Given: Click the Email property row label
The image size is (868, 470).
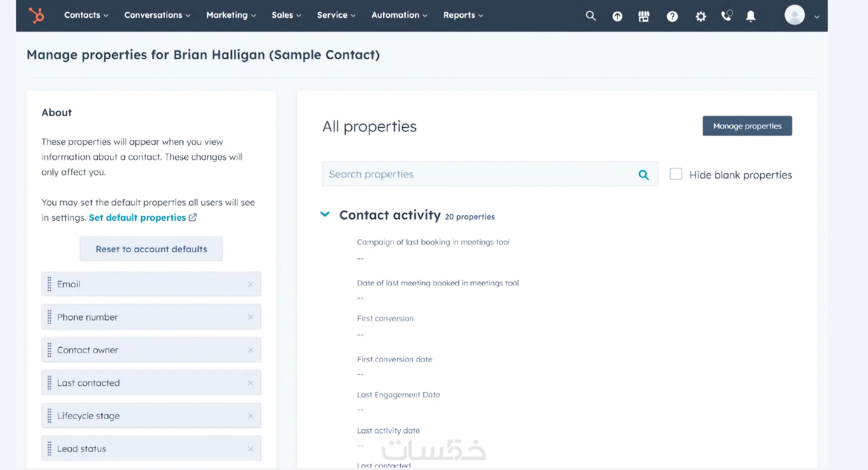Looking at the screenshot, I should click(69, 284).
